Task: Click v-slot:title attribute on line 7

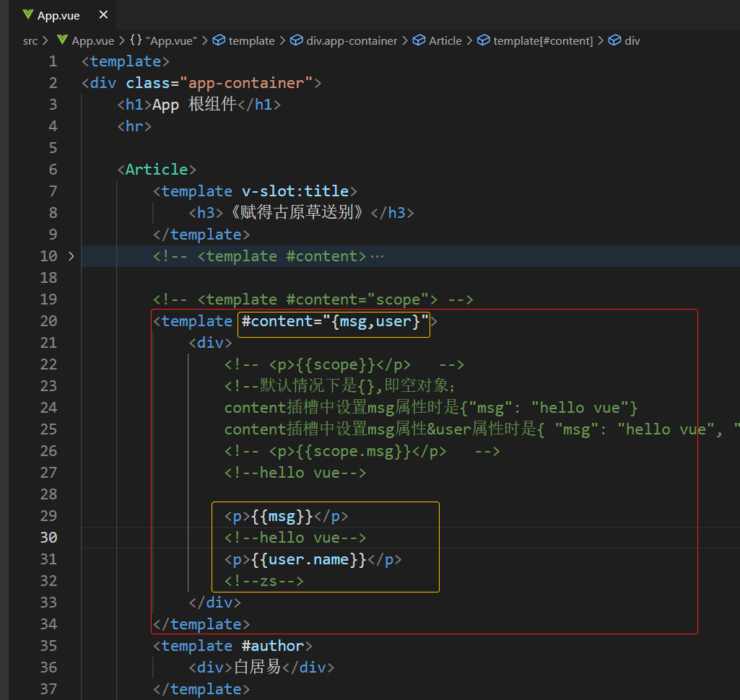Action: (295, 191)
